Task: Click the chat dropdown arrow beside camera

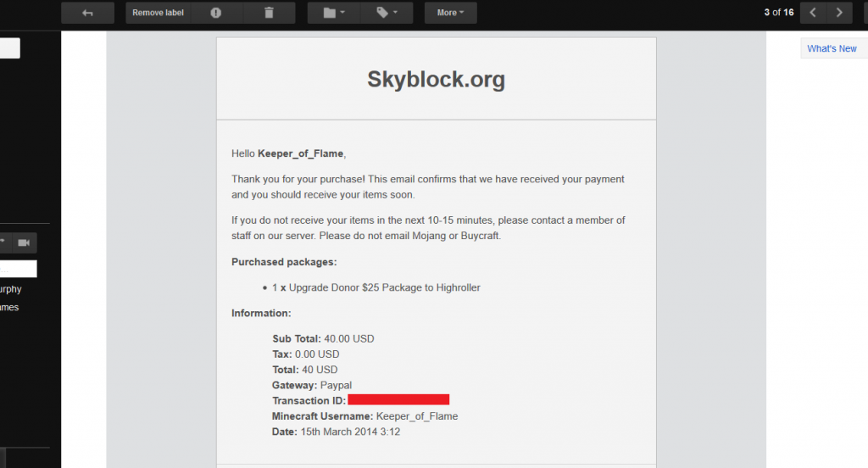Action: pyautogui.click(x=3, y=242)
